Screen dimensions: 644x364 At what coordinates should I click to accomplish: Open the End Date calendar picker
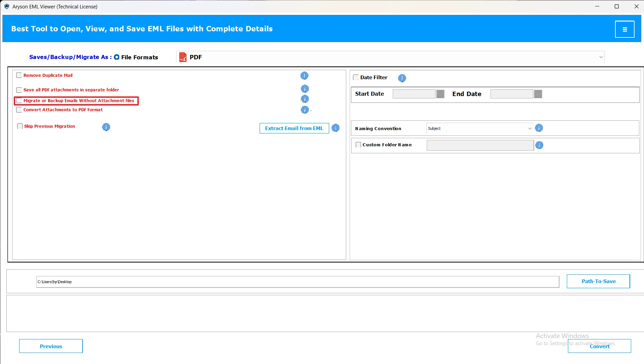tap(538, 94)
